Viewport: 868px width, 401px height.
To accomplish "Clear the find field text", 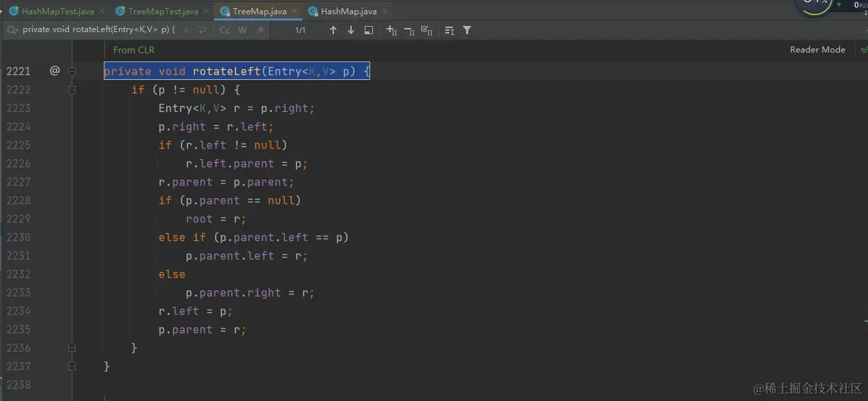I will pyautogui.click(x=185, y=30).
